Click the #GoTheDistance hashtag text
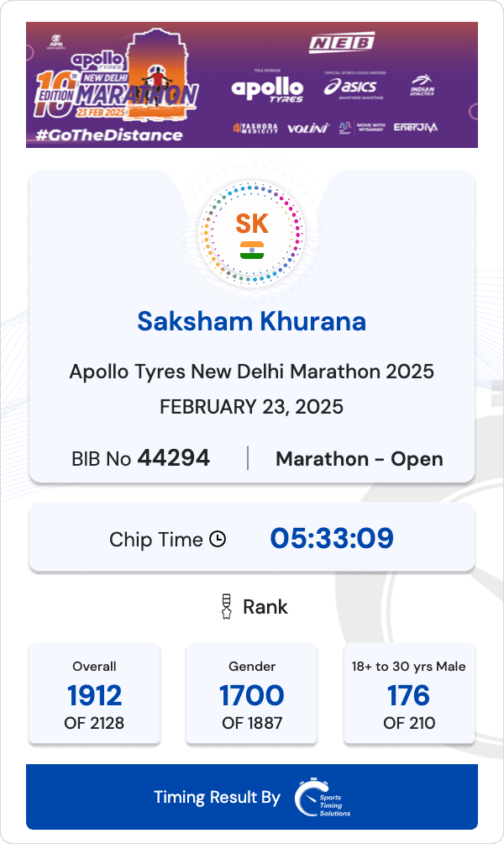 click(110, 135)
